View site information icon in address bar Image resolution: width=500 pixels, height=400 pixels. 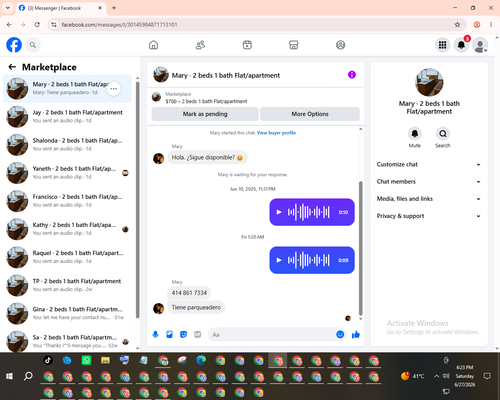tap(54, 25)
